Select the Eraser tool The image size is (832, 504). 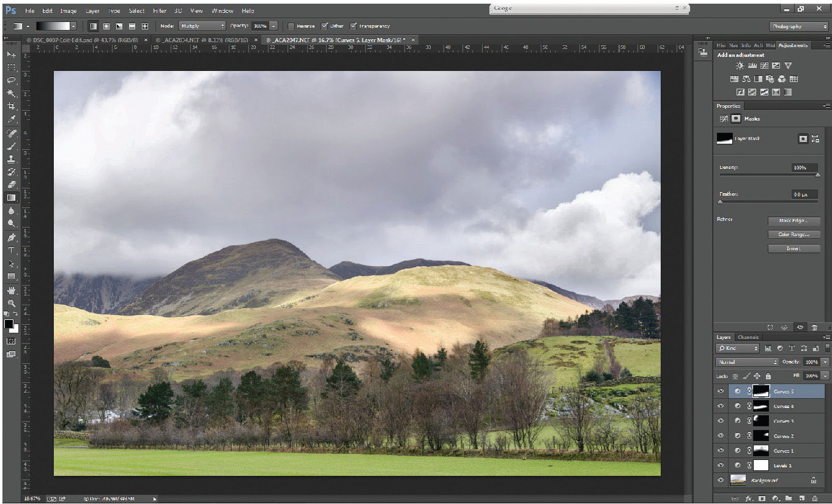pos(11,185)
